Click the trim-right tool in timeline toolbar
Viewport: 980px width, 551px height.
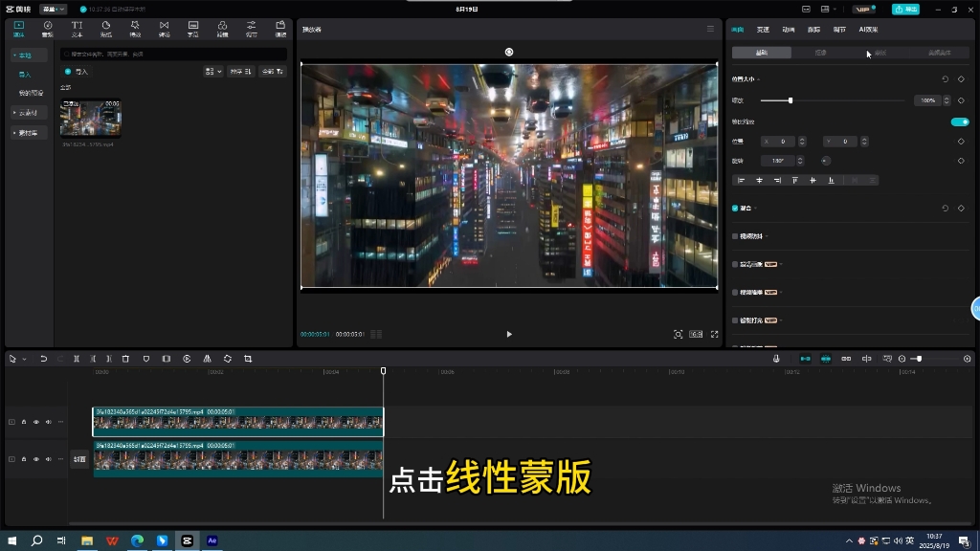click(109, 359)
